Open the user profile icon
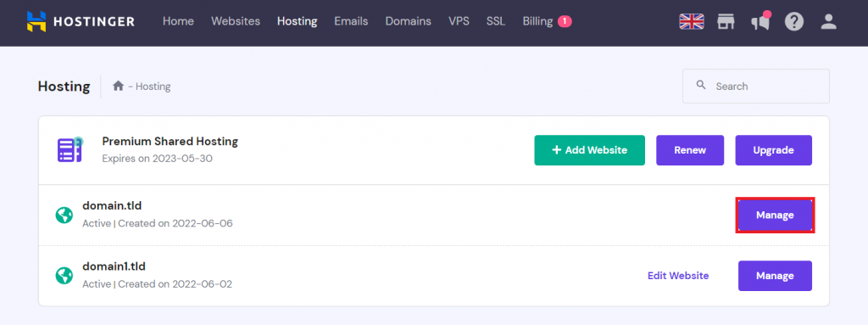Image resolution: width=868 pixels, height=325 pixels. 828,21
